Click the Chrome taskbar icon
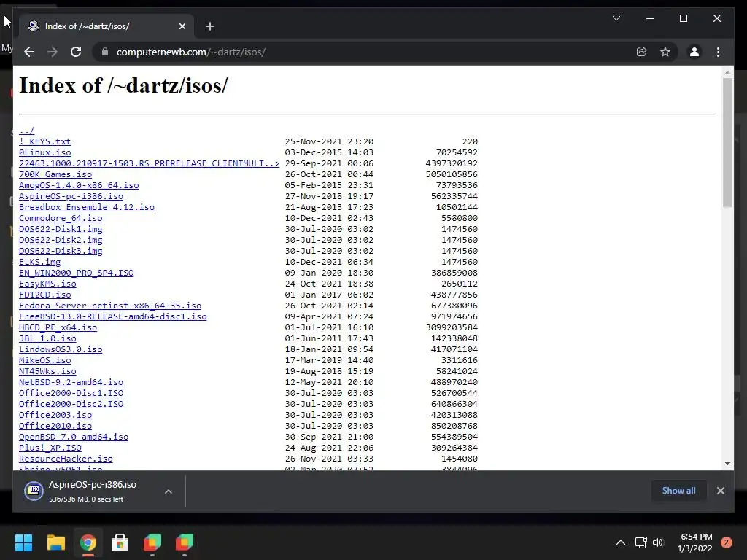 tap(88, 542)
